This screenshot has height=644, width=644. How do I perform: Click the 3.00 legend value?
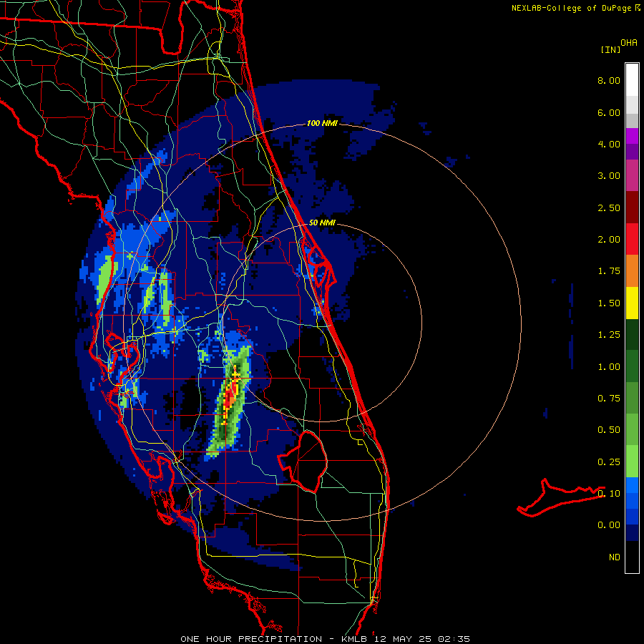609,176
